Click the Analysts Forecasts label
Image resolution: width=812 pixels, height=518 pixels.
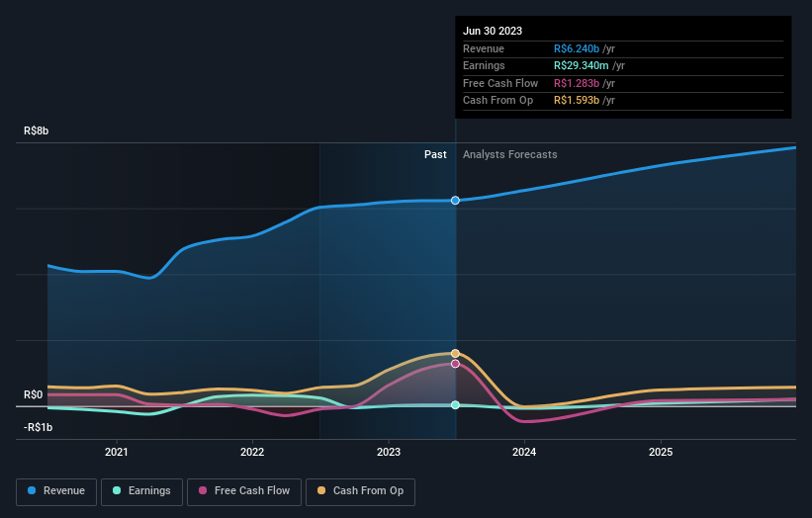pos(510,154)
